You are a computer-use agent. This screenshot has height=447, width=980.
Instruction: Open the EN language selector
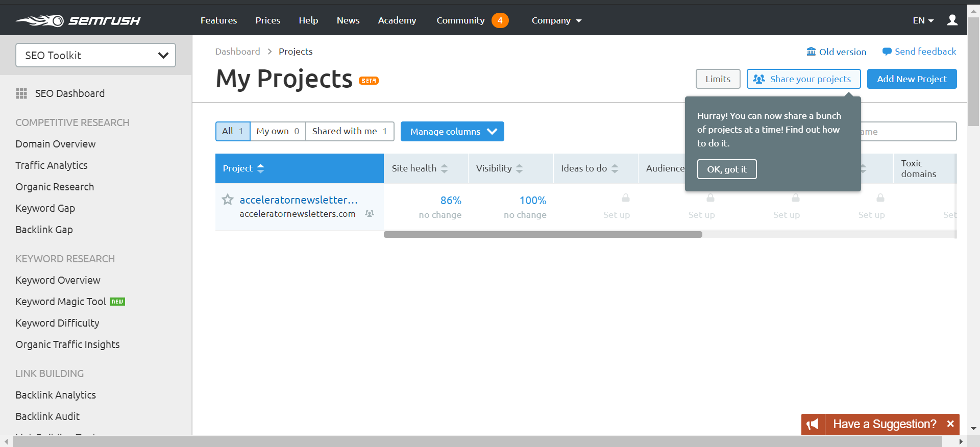tap(923, 20)
